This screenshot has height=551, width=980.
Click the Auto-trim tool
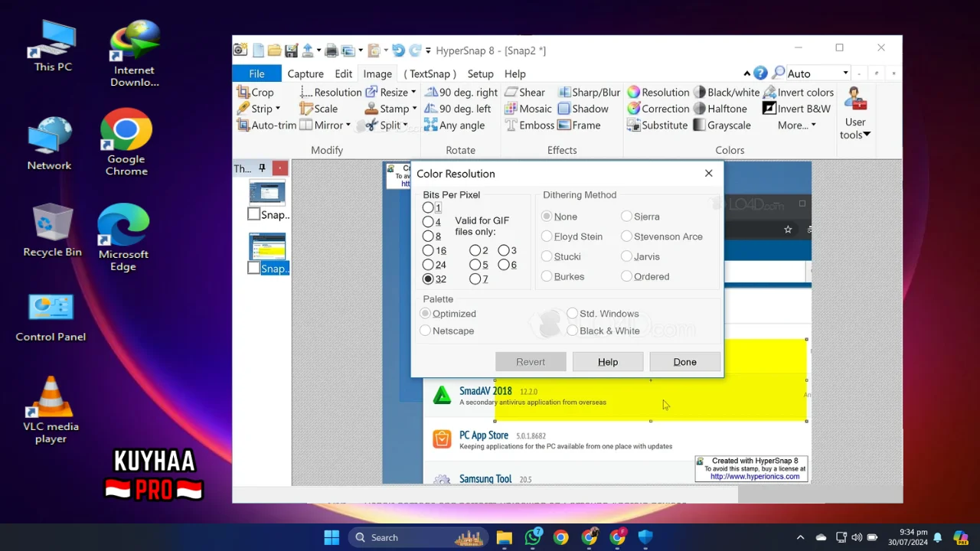coord(266,126)
